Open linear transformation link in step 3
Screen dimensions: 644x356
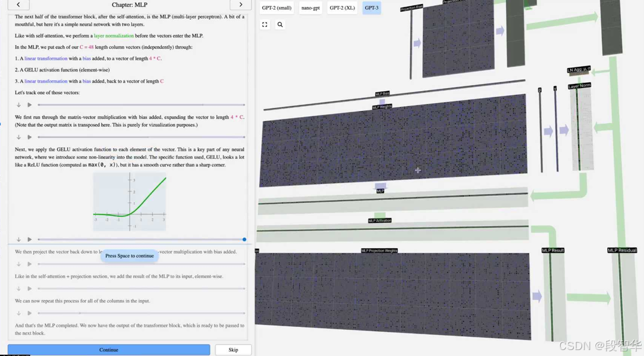(x=46, y=81)
